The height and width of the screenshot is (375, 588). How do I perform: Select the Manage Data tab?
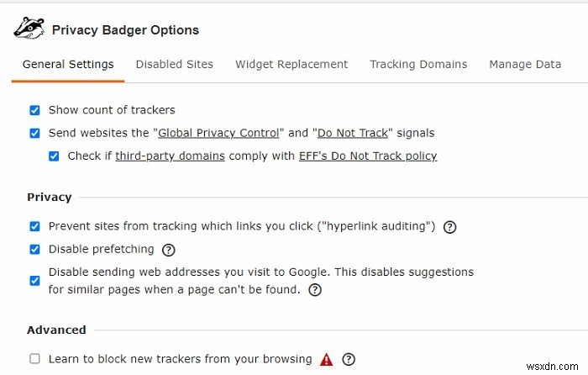(x=525, y=64)
